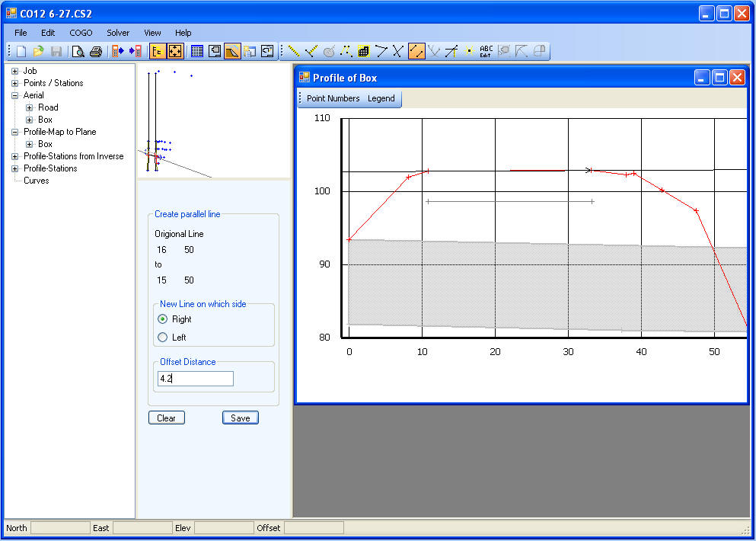Open Print Preview from the toolbar
The height and width of the screenshot is (541, 756).
(x=78, y=51)
